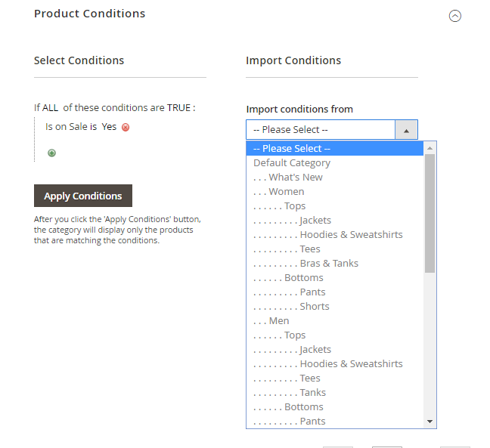Add a new condition with green plus
The height and width of the screenshot is (448, 490).
52,153
